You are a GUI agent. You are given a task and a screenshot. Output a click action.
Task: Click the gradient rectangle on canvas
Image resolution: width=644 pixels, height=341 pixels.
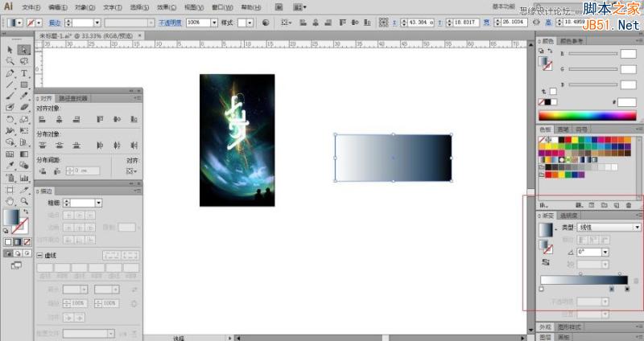click(394, 158)
